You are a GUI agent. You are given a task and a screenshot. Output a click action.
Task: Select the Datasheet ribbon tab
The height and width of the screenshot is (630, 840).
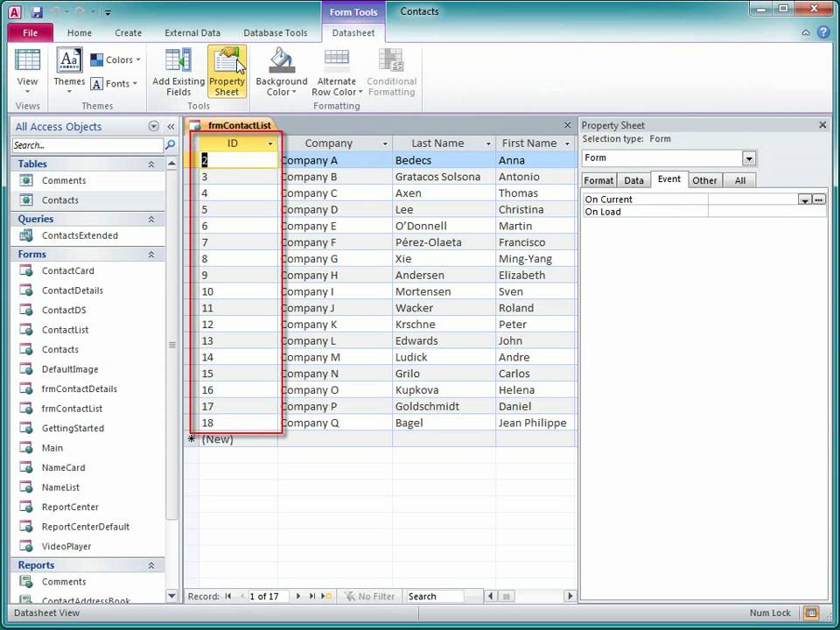(x=353, y=32)
